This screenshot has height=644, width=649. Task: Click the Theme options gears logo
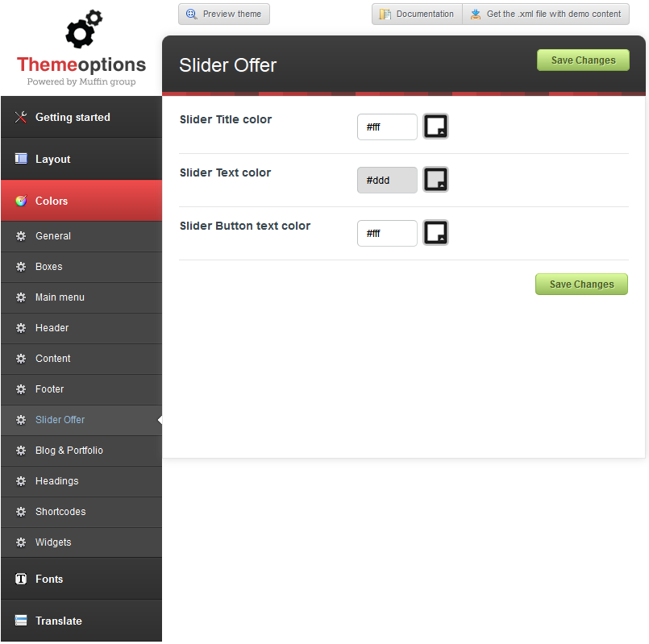(83, 30)
